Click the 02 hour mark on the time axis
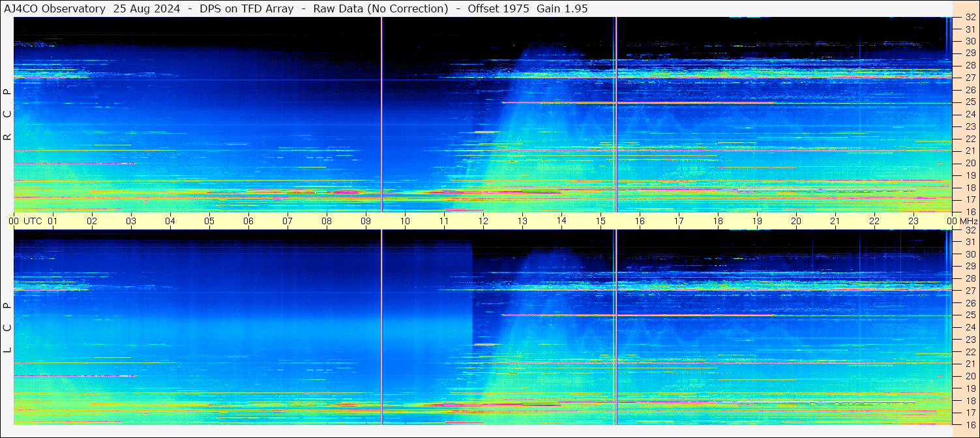980x438 pixels. point(92,221)
